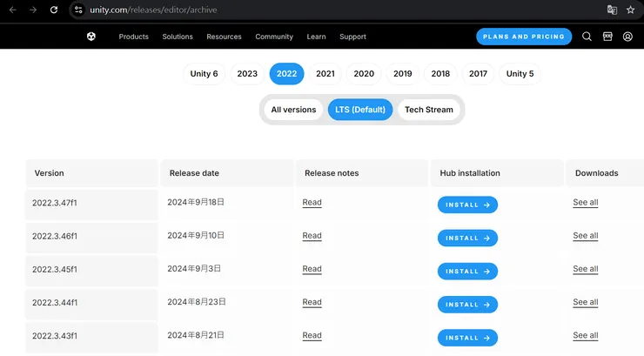
Task: Open the Community menu
Action: pyautogui.click(x=274, y=37)
